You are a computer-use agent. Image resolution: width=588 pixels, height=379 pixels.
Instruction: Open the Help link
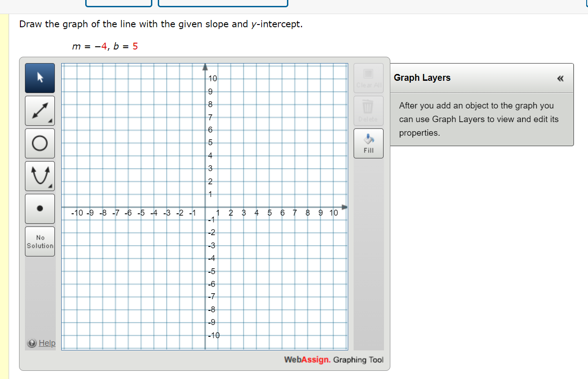coord(47,343)
